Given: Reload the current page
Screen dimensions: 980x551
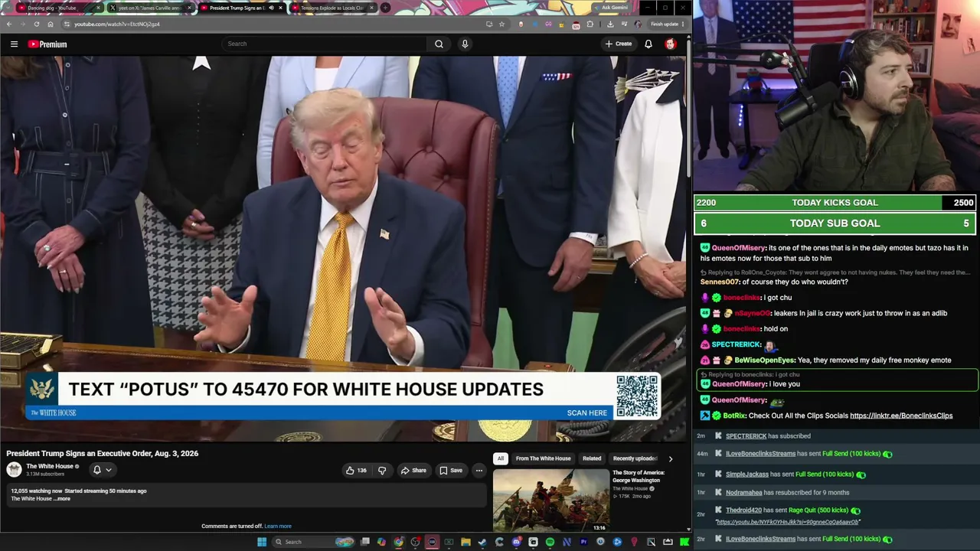Looking at the screenshot, I should click(36, 24).
